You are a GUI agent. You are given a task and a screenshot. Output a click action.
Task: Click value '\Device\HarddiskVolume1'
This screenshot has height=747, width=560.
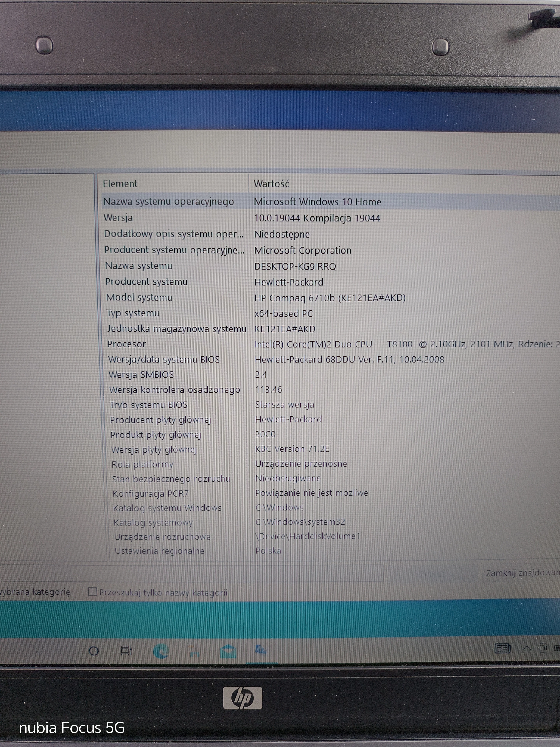[x=307, y=536]
